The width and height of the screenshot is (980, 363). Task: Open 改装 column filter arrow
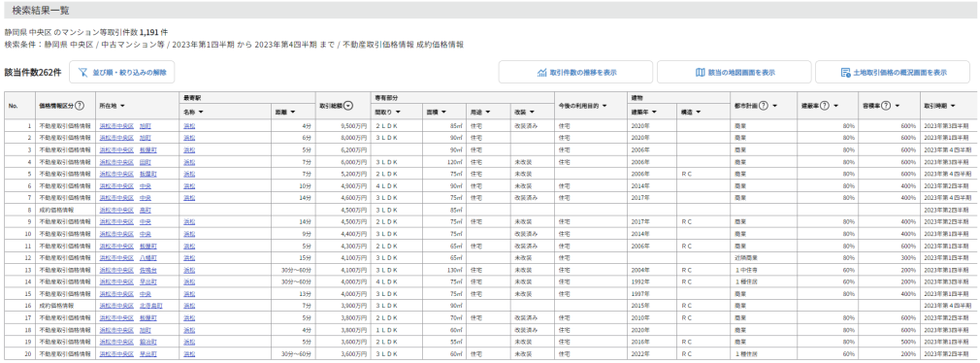(533, 113)
